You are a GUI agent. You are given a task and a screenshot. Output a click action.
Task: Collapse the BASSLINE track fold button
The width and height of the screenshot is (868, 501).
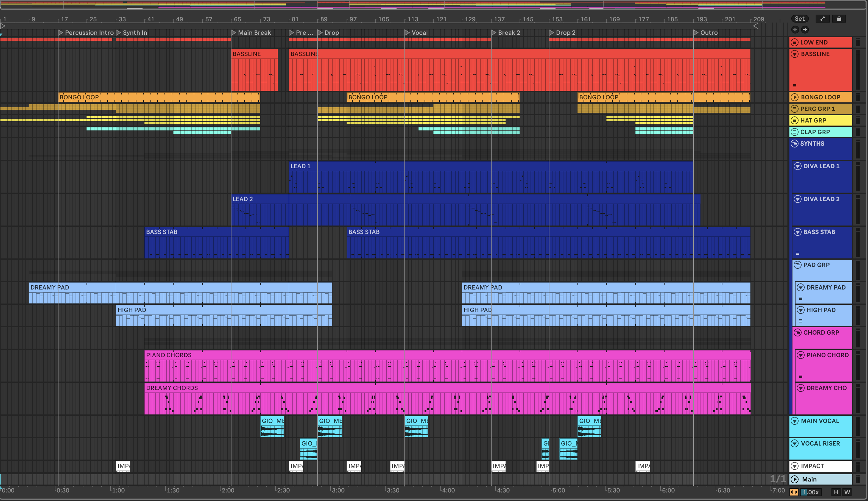tap(795, 54)
